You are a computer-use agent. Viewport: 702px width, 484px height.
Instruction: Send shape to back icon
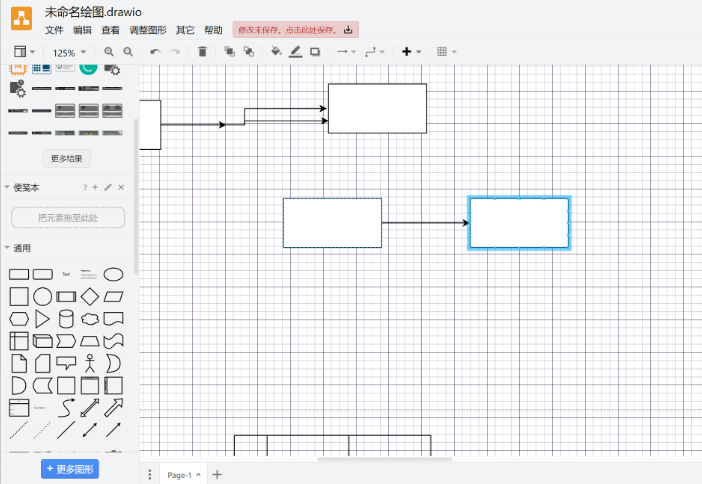click(x=249, y=52)
